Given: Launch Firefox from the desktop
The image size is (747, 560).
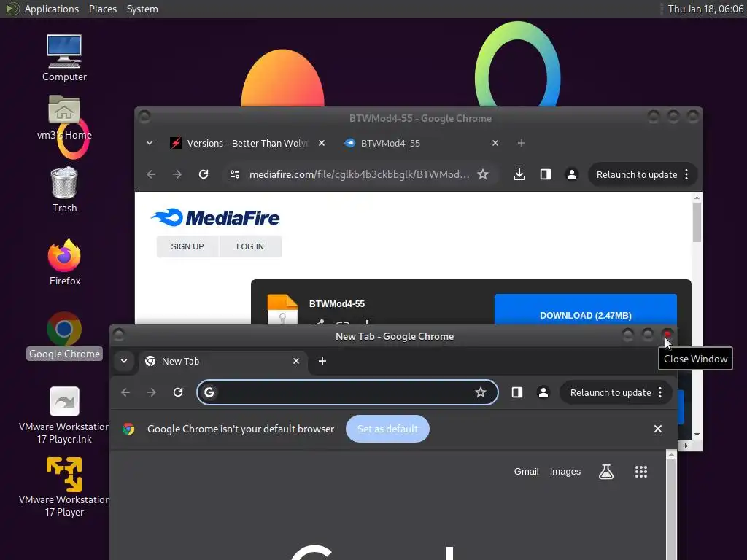Looking at the screenshot, I should point(64,262).
